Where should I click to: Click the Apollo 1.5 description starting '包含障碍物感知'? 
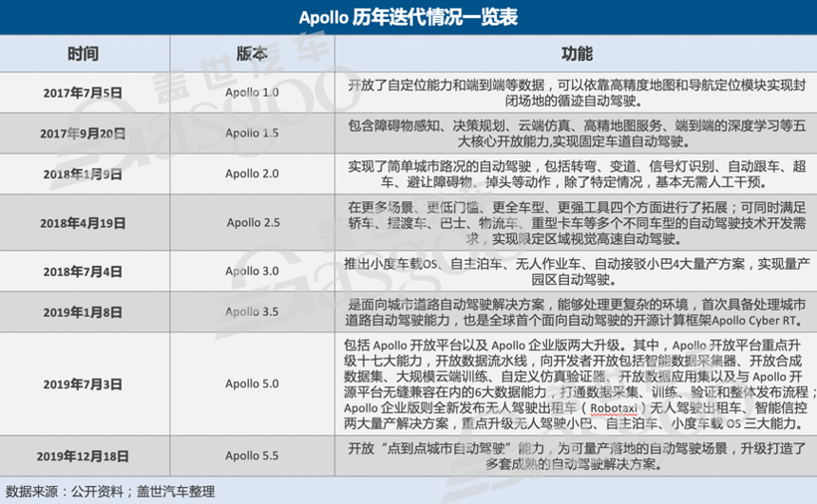click(x=576, y=133)
